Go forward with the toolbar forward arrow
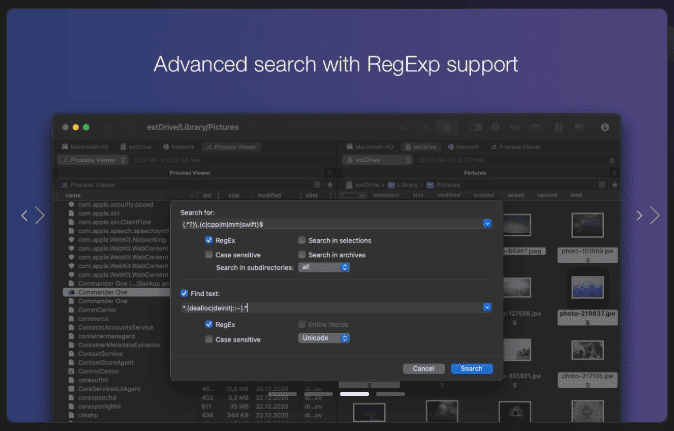 [132, 127]
